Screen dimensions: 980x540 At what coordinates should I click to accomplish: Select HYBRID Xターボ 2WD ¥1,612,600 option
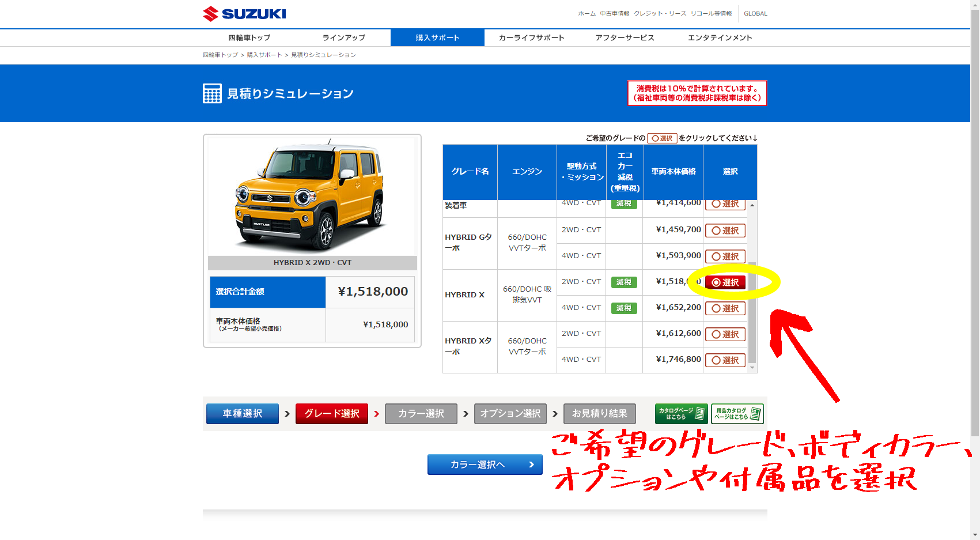[x=725, y=334]
